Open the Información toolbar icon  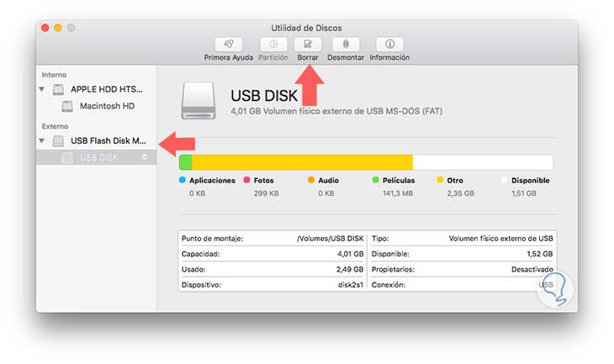(389, 45)
